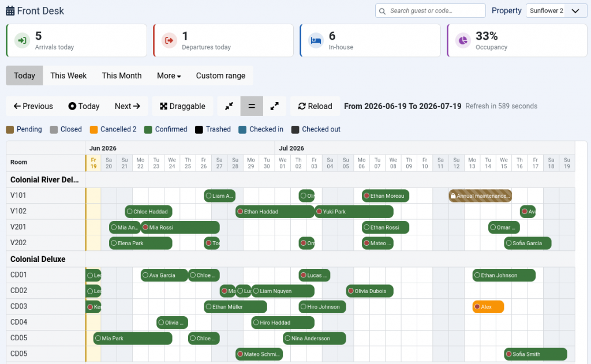Toggle the Closed status filter
The height and width of the screenshot is (364, 591).
(x=66, y=129)
